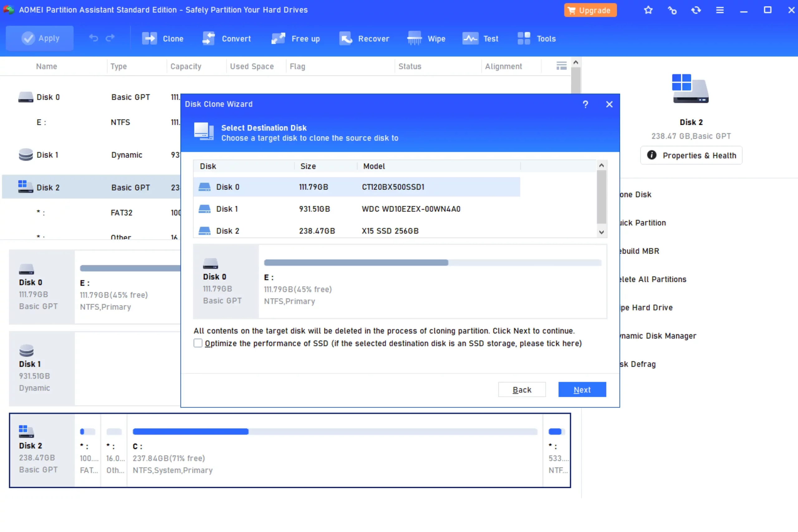Select the Wipe tool
This screenshot has height=532, width=798.
tap(414, 38)
